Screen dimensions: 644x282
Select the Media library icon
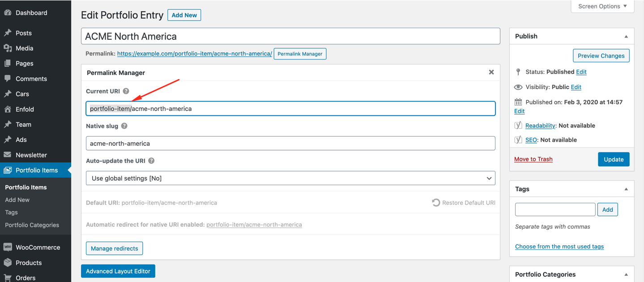click(x=9, y=48)
